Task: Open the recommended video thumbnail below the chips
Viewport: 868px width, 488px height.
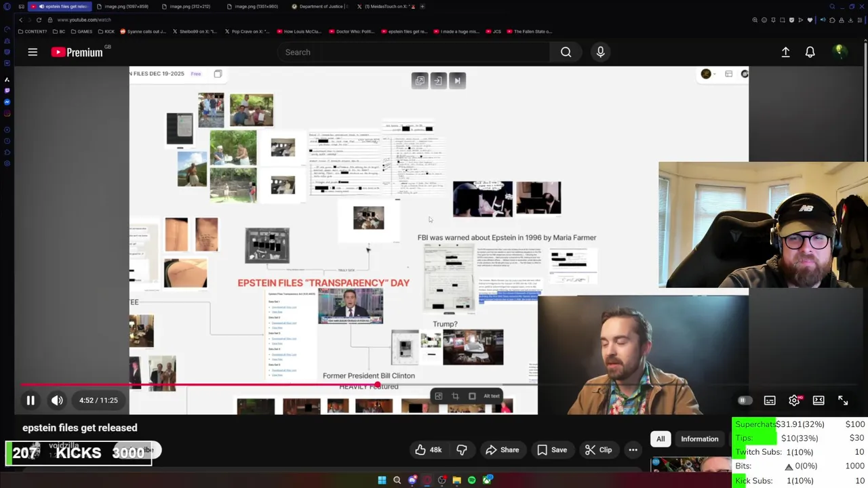Action: click(x=692, y=464)
